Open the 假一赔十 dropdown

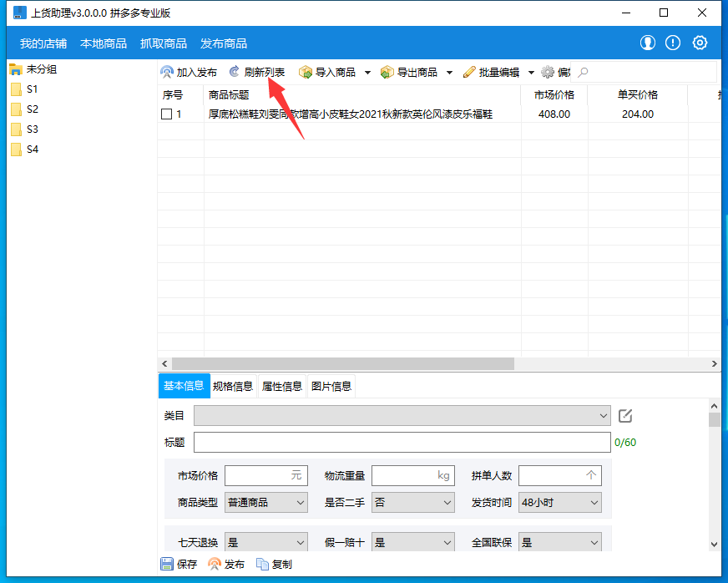pyautogui.click(x=413, y=542)
